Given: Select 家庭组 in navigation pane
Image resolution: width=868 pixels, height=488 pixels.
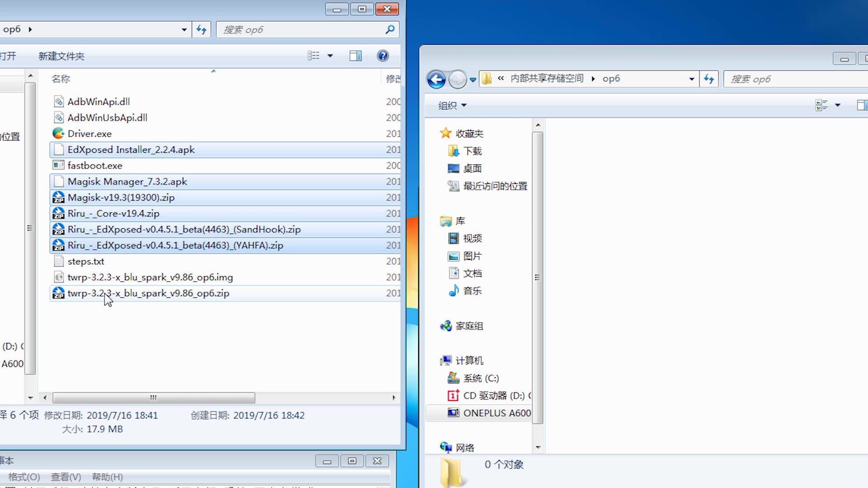Looking at the screenshot, I should tap(469, 326).
